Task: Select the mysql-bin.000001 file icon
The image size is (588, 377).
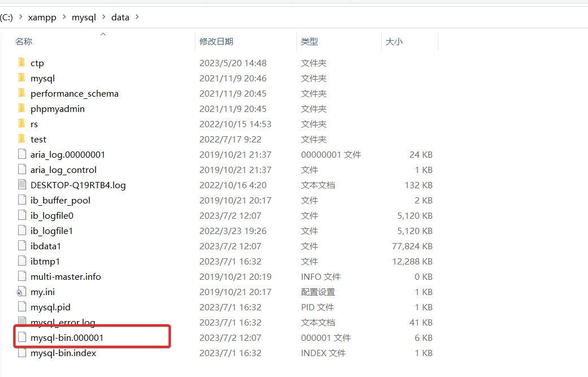Action: point(22,337)
